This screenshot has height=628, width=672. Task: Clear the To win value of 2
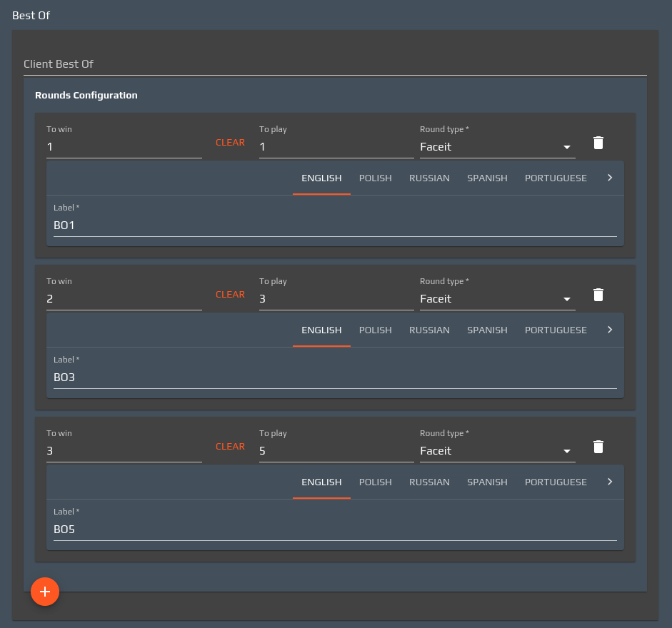230,295
